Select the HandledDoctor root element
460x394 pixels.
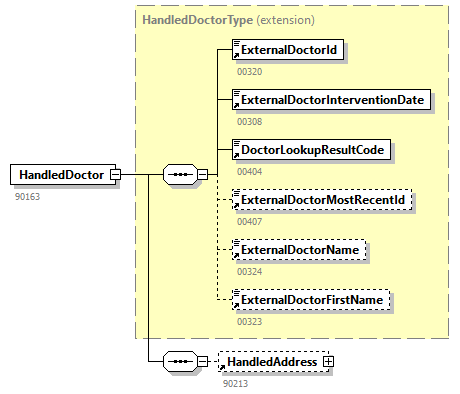(63, 174)
